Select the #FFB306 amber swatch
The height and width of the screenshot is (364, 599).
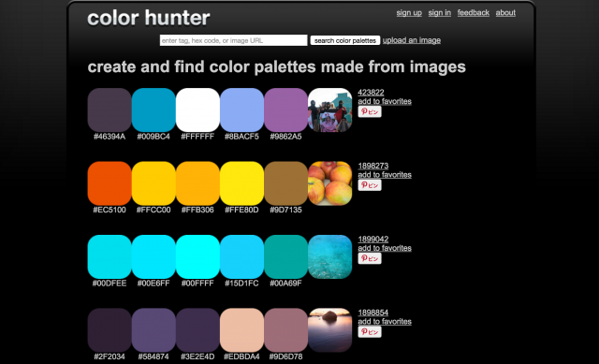click(x=197, y=183)
